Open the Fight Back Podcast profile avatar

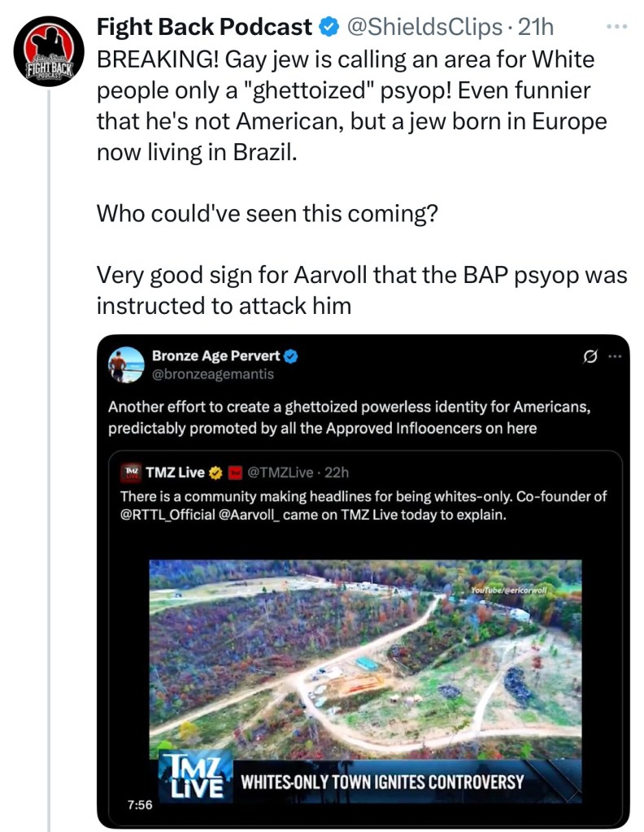click(x=49, y=52)
